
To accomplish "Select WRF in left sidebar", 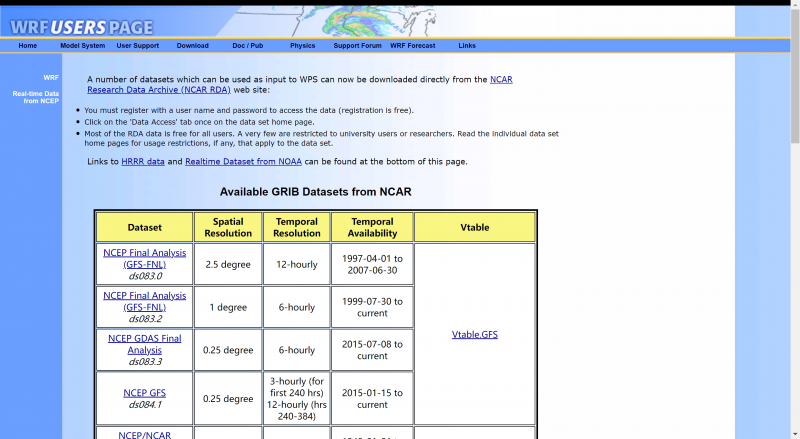I will click(x=51, y=77).
